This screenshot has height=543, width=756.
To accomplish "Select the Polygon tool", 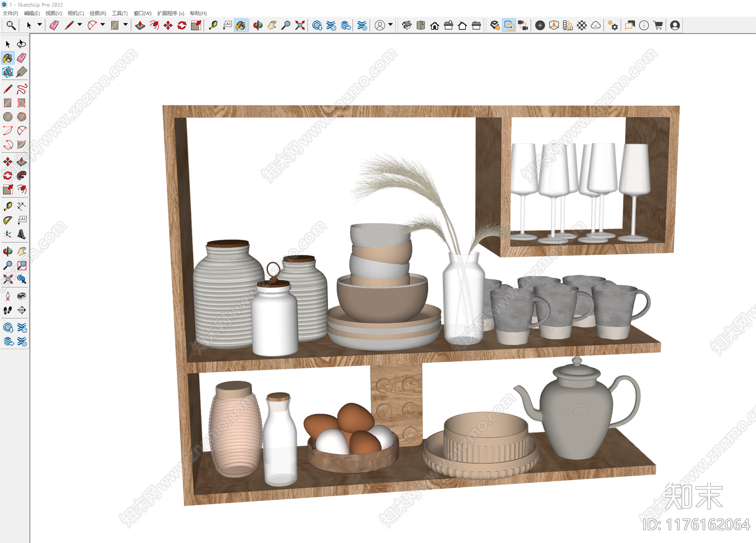I will point(22,117).
